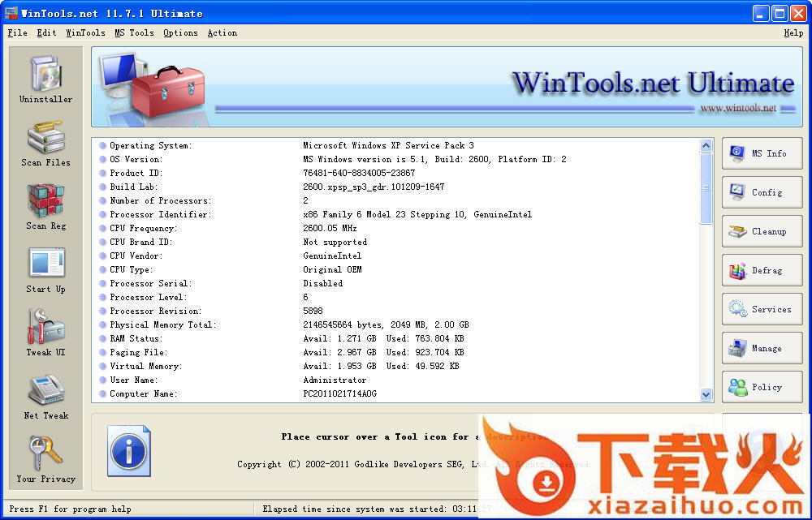Click the Defrag button
The width and height of the screenshot is (812, 520).
(x=762, y=270)
